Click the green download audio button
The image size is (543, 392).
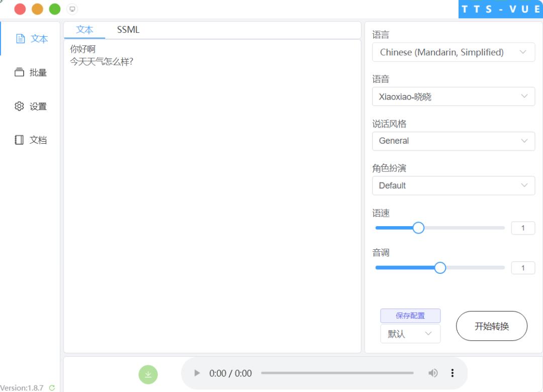(x=148, y=374)
